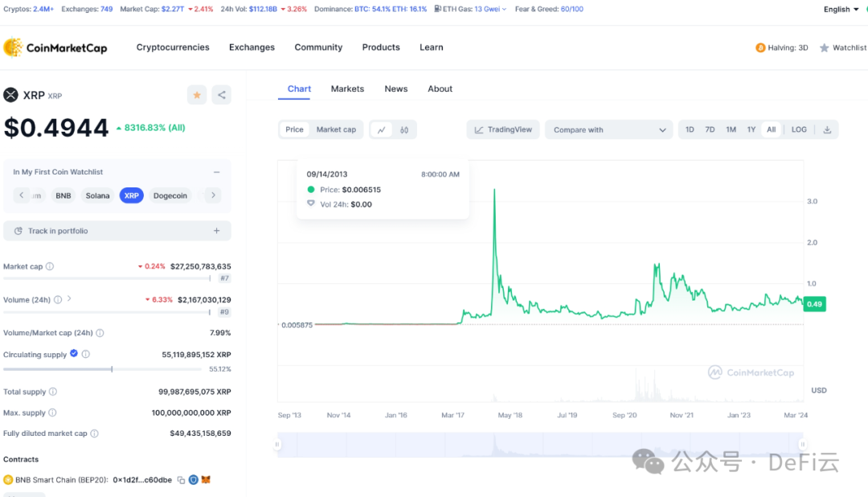Image resolution: width=868 pixels, height=497 pixels.
Task: Select the line chart view icon
Action: pos(382,129)
